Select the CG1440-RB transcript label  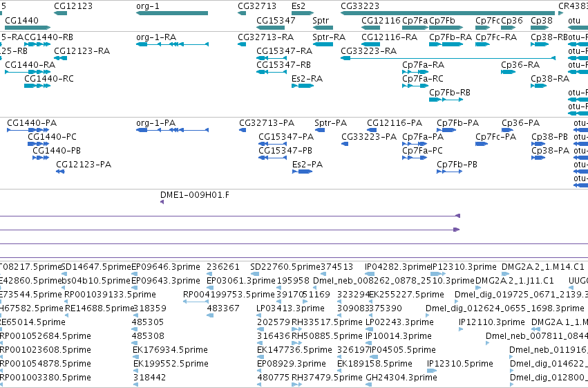click(49, 37)
